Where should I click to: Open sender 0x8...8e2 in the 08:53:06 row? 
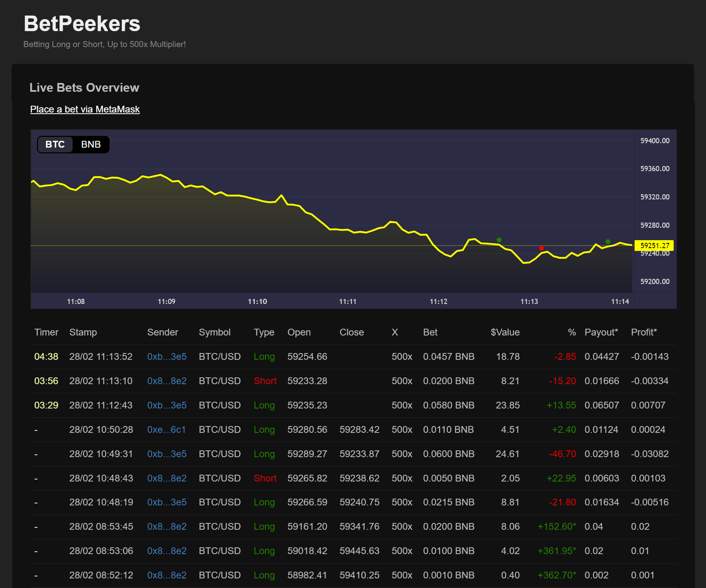167,551
